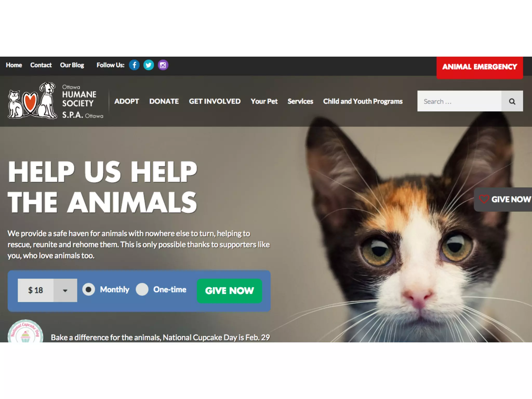Image resolution: width=532 pixels, height=399 pixels.
Task: Open the Twitter social icon
Action: (x=149, y=65)
